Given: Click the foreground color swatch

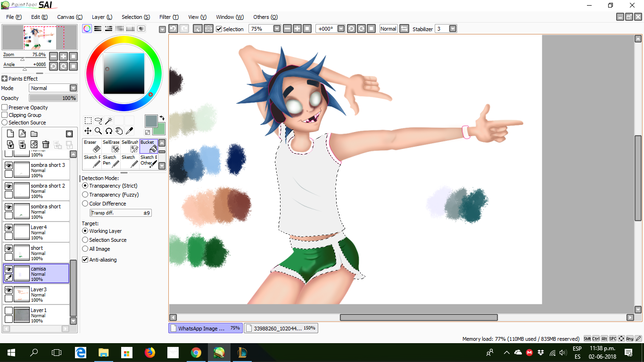Looking at the screenshot, I should click(151, 121).
